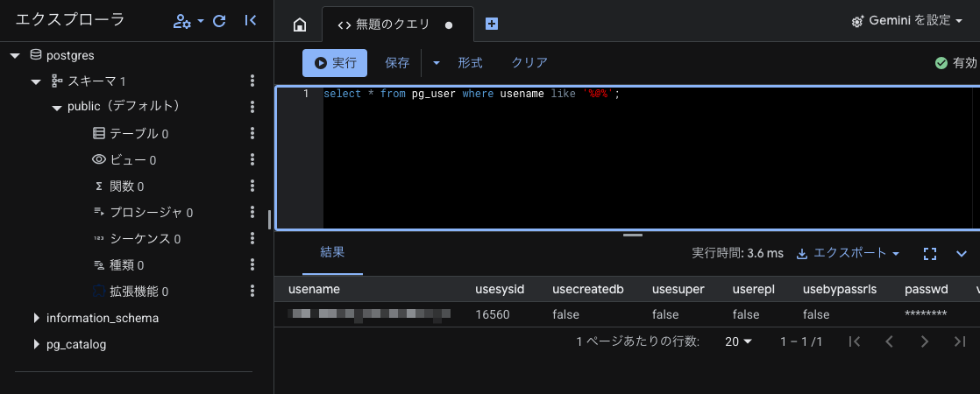Click the editor and results divider handle
This screenshot has height=394, width=980.
633,236
